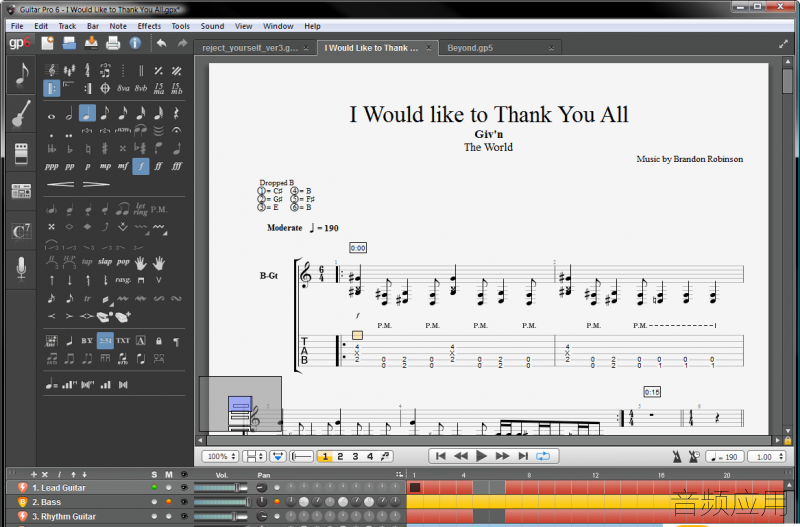Apply the fortissimo ff dynamic
Screen dimensions: 800x527
159,166
